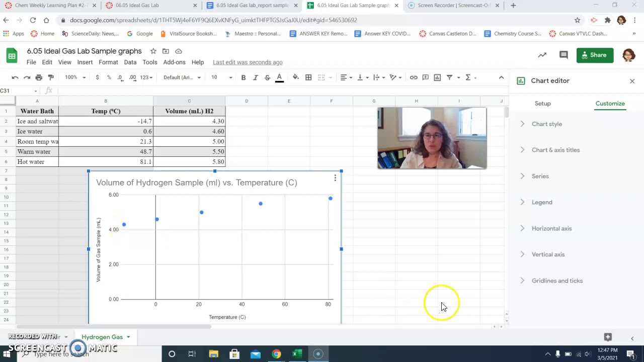
Task: Open activity dashboard trend icon
Action: click(542, 55)
